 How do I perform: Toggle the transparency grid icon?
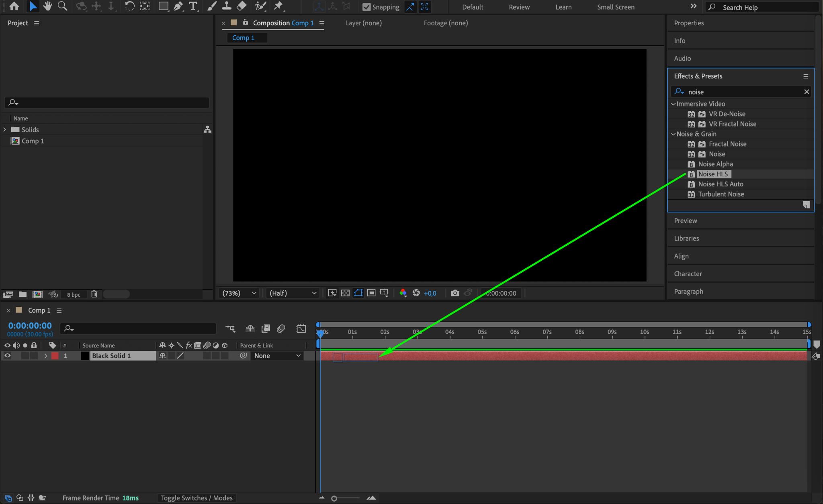tap(345, 293)
